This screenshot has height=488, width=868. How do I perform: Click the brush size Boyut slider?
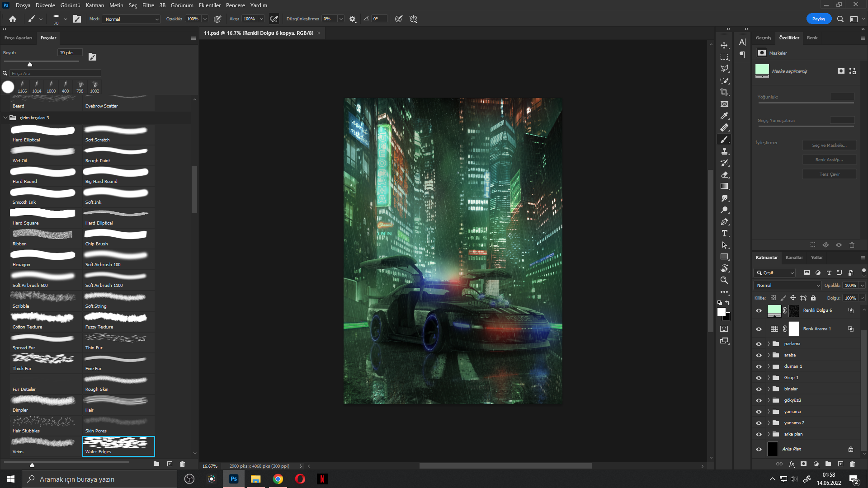(41, 62)
